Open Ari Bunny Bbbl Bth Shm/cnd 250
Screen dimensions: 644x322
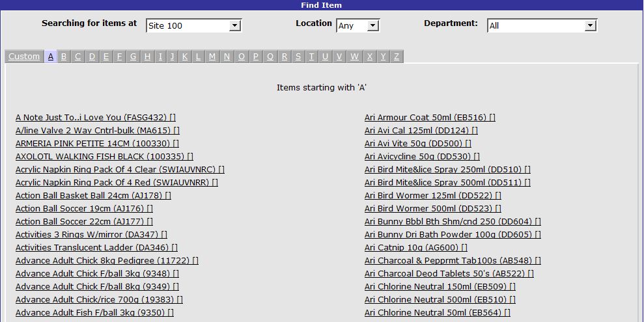[453, 222]
